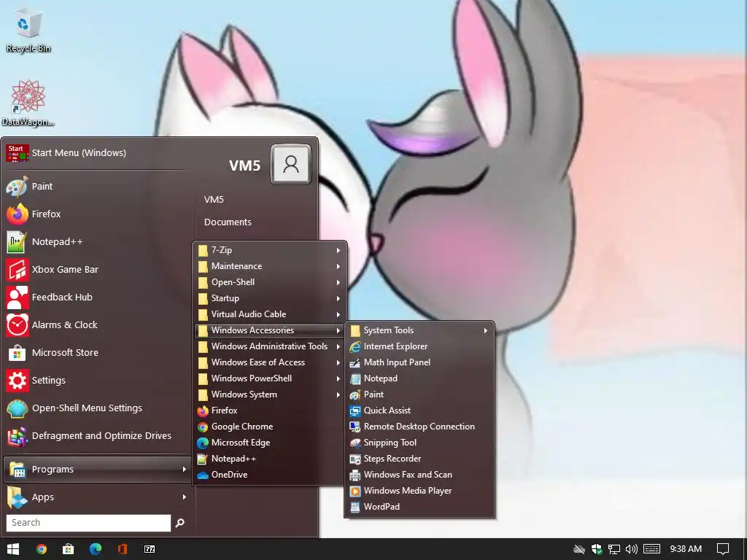Open the notification center icon
This screenshot has width=747, height=560.
pyautogui.click(x=723, y=549)
